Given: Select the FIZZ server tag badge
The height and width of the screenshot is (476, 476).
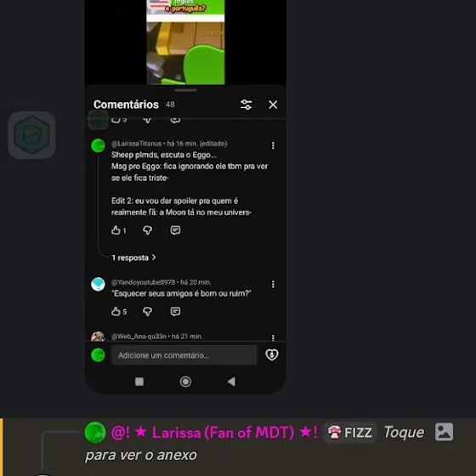Looking at the screenshot, I should click(x=350, y=433).
